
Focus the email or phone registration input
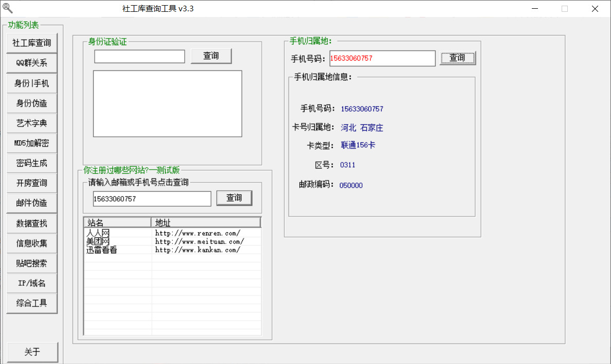[x=152, y=199]
